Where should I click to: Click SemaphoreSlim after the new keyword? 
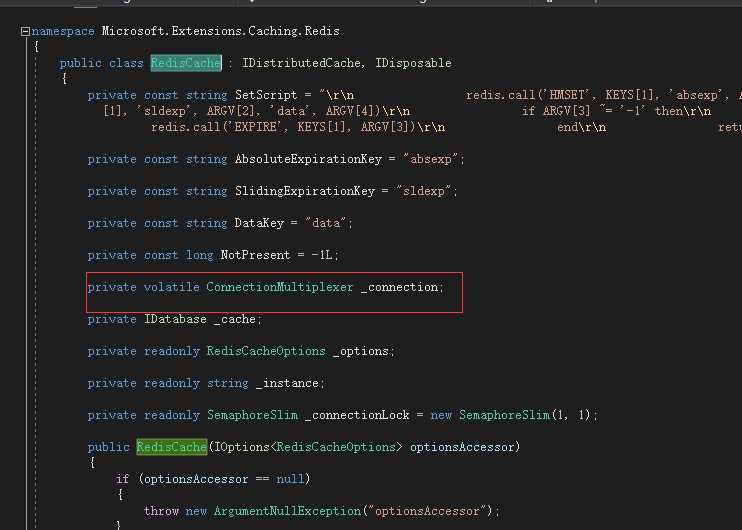point(504,415)
